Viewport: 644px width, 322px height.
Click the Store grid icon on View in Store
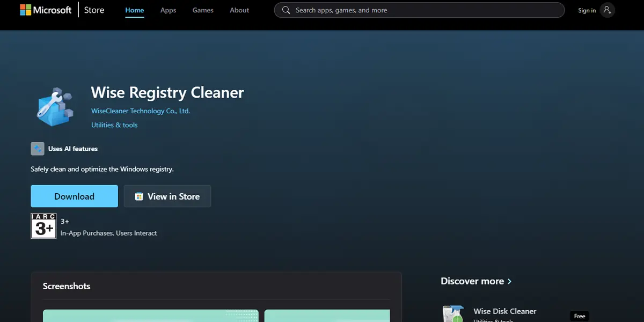[139, 196]
